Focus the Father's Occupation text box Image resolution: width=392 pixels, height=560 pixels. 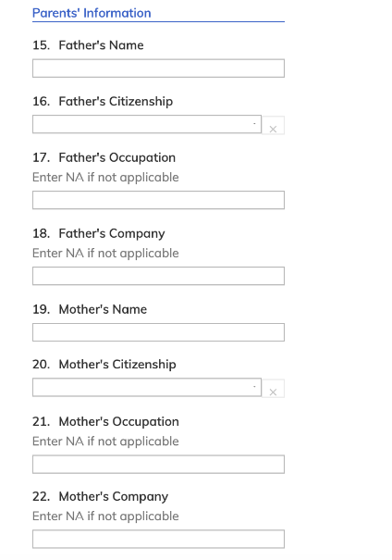[x=158, y=200]
